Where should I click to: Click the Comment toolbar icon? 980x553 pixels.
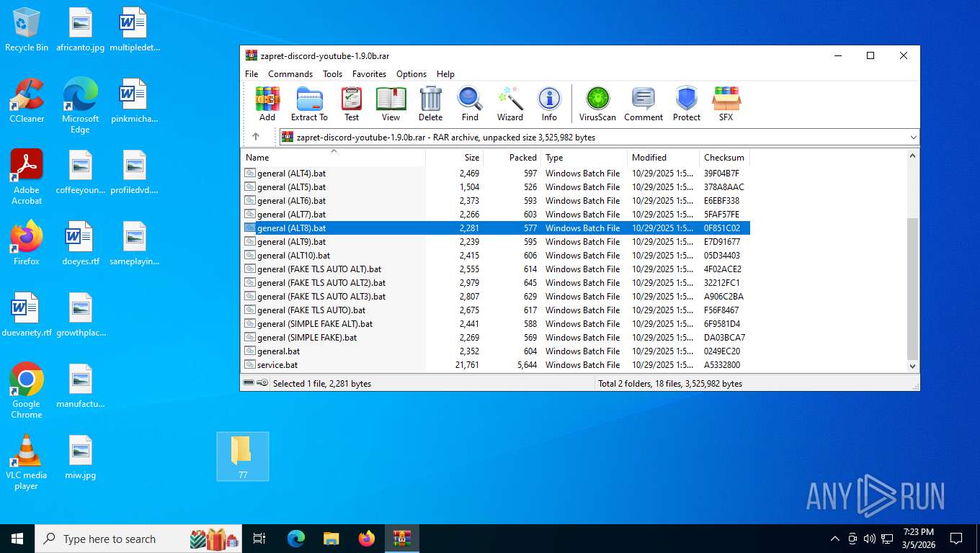pyautogui.click(x=643, y=104)
